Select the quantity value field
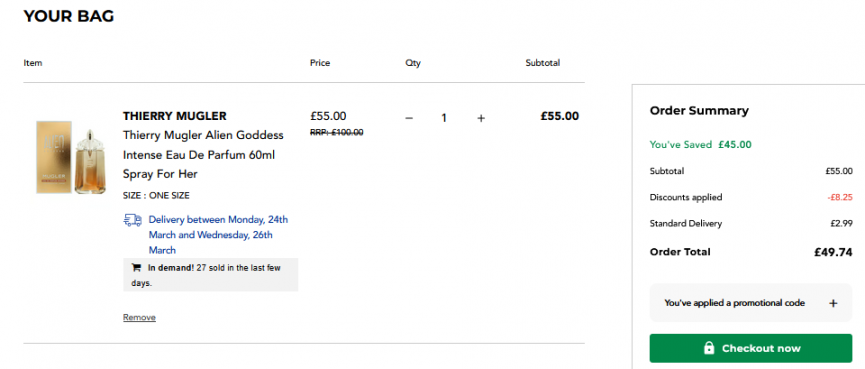The image size is (865, 369). [x=444, y=118]
